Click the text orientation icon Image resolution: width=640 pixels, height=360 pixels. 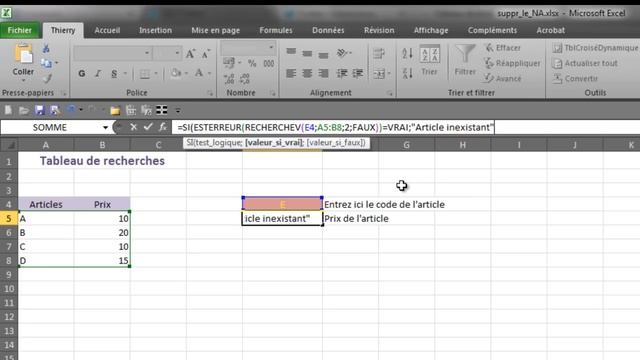click(343, 53)
